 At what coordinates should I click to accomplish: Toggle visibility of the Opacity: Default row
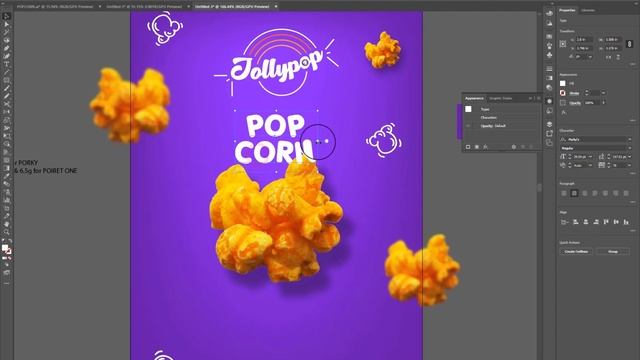pyautogui.click(x=468, y=126)
